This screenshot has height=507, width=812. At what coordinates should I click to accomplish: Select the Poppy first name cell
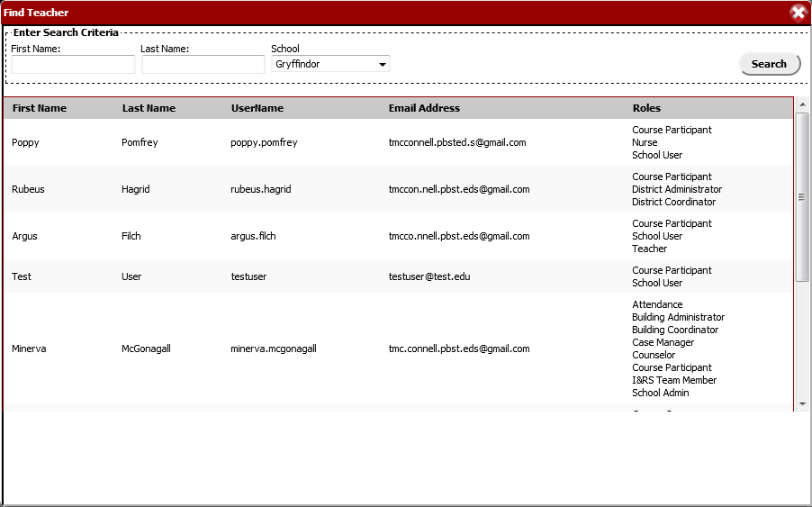(25, 142)
